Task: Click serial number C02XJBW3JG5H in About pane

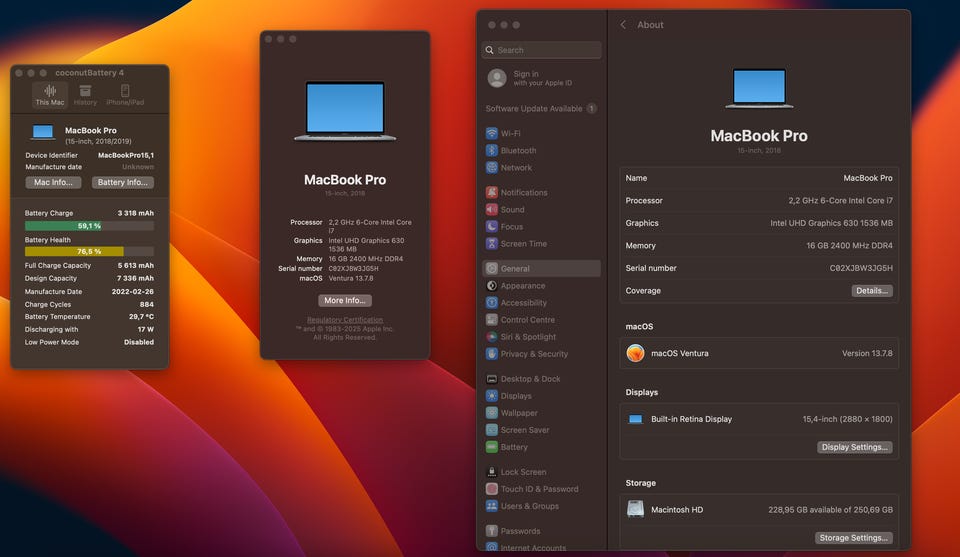Action: click(861, 268)
